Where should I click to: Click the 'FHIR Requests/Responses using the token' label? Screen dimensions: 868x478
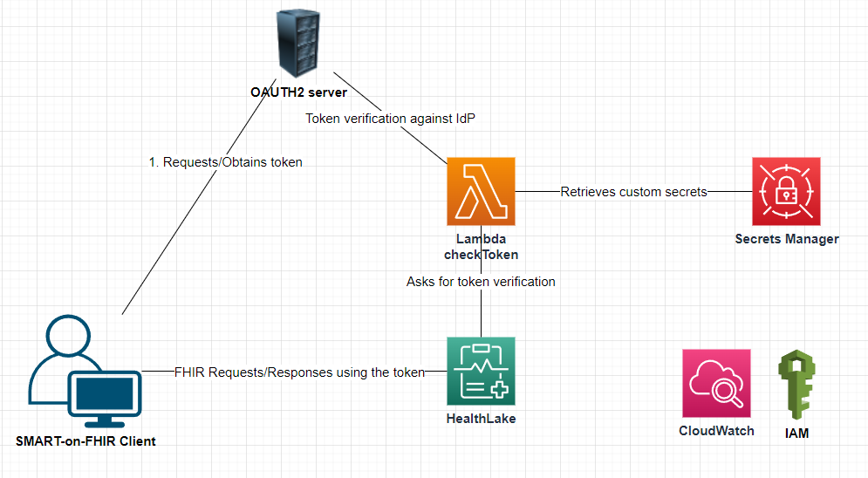tap(299, 372)
